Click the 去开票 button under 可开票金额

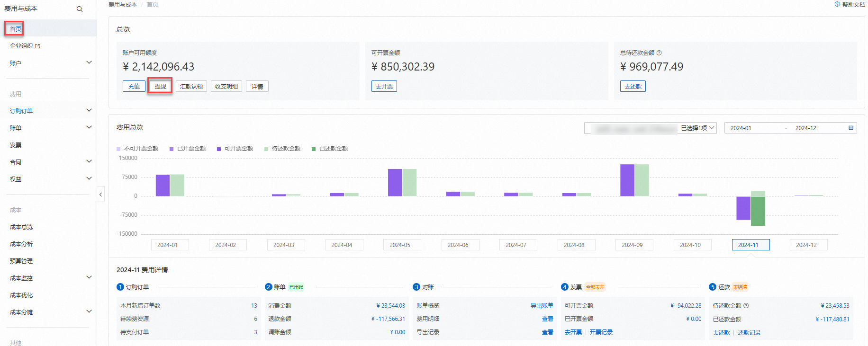(x=384, y=86)
